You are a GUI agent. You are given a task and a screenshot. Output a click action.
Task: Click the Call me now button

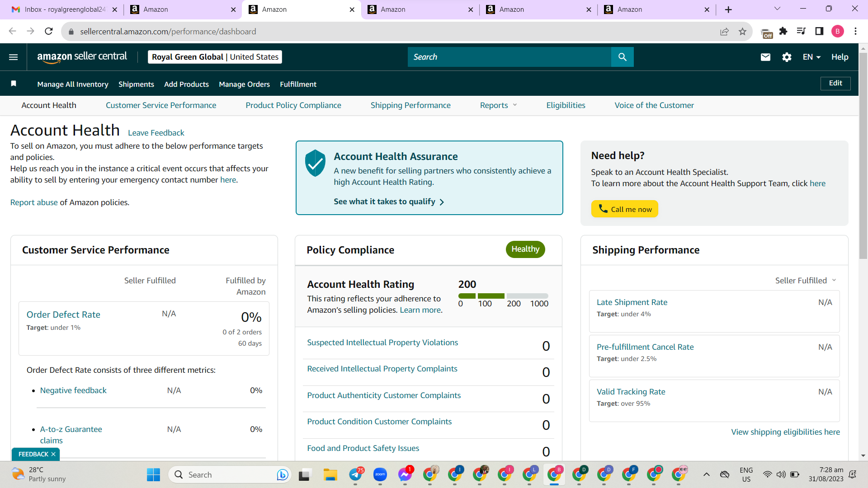tap(624, 209)
